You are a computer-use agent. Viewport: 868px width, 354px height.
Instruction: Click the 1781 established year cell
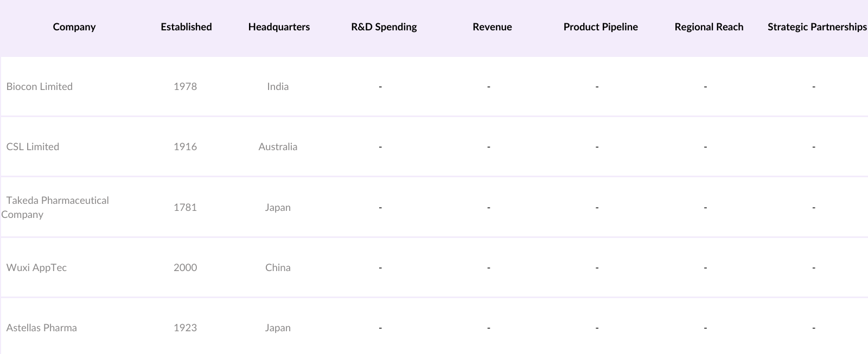(x=185, y=208)
